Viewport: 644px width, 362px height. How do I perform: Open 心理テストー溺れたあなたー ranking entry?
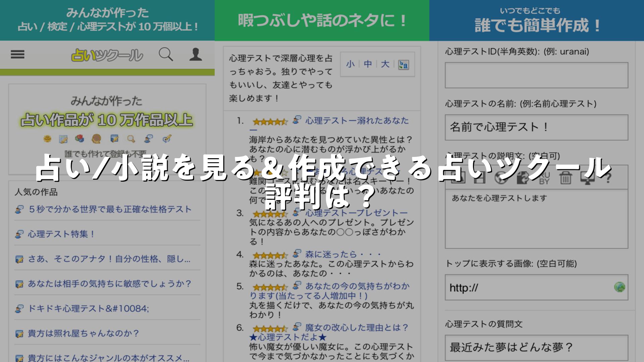tap(357, 121)
